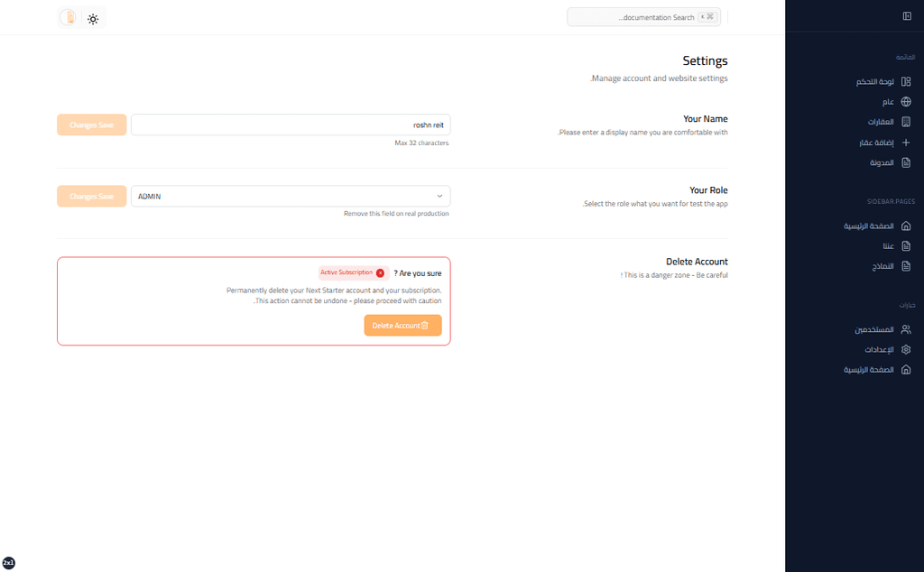Open the user avatar menu
The width and height of the screenshot is (924, 572).
pyautogui.click(x=69, y=18)
